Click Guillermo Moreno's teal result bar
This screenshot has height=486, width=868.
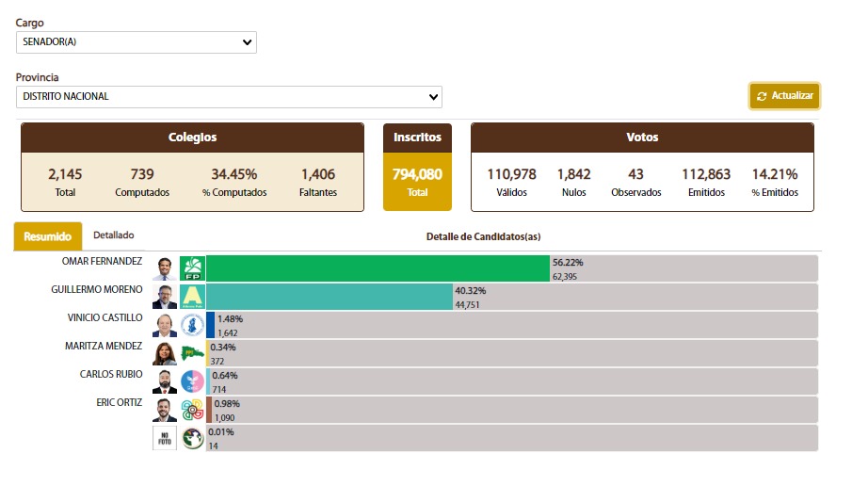[x=330, y=297]
